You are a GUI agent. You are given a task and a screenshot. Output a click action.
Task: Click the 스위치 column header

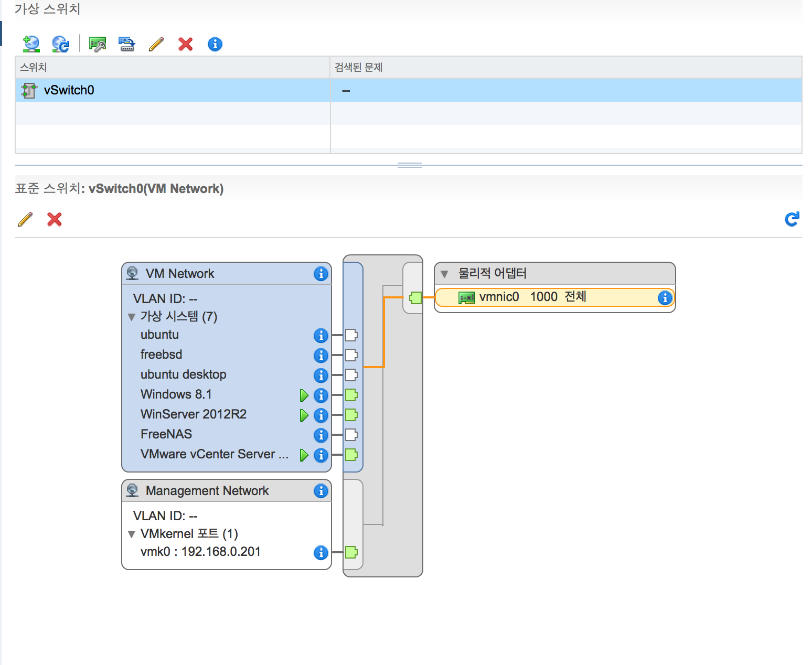(x=173, y=67)
